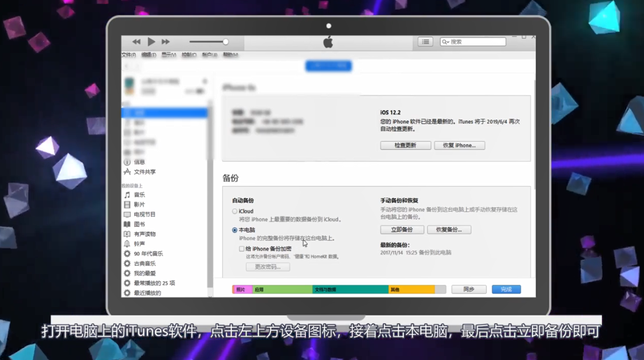Click the list view icon beside search
Viewport: 644px width, 360px height.
(425, 41)
